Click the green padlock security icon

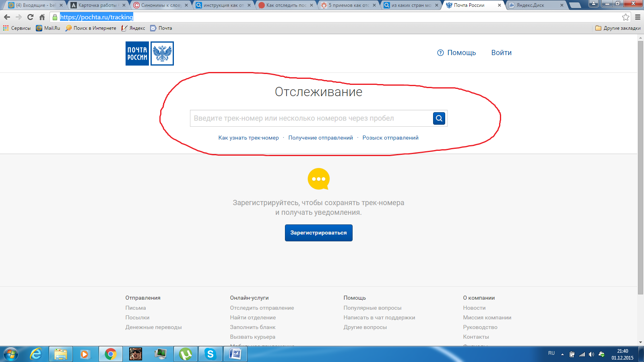pos(55,17)
